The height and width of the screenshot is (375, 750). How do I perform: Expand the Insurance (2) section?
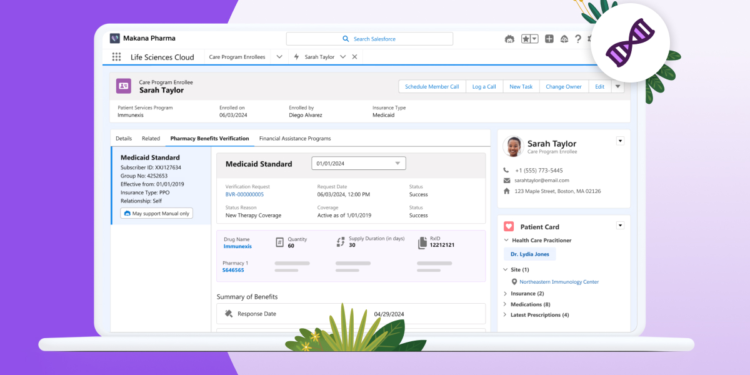505,293
